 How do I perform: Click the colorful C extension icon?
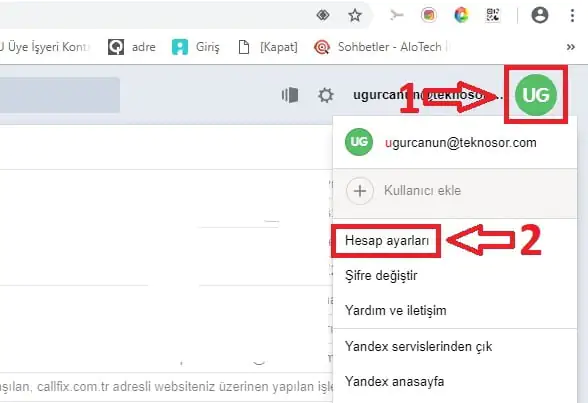click(461, 15)
